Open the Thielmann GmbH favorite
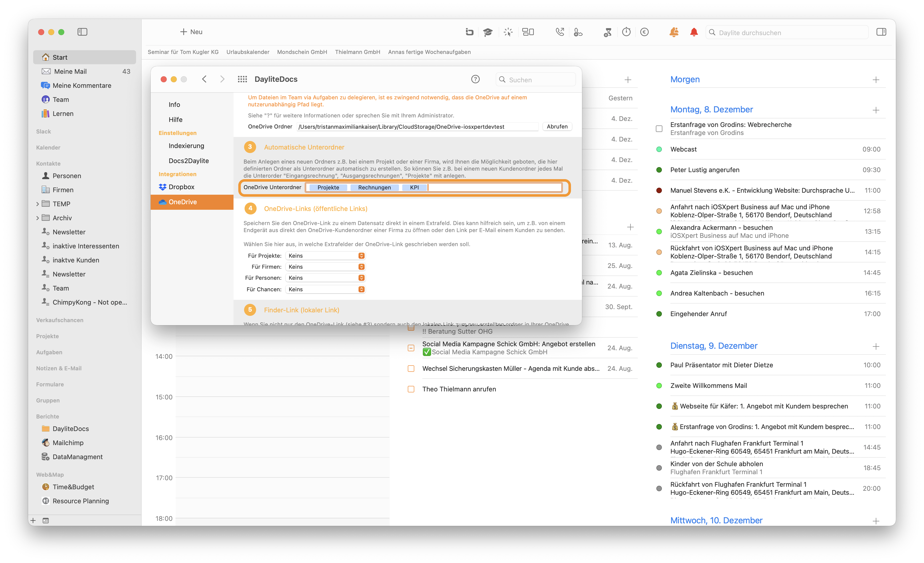Screen dimensions: 924x563 pyautogui.click(x=357, y=52)
